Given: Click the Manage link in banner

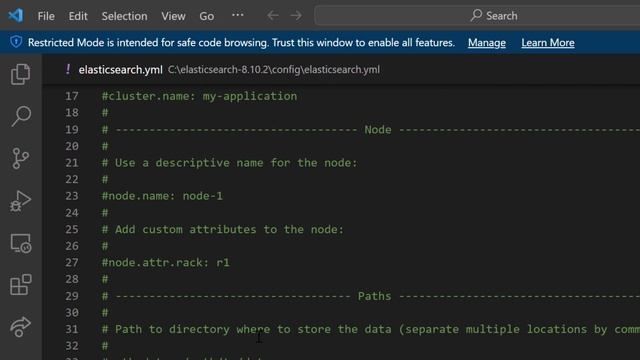Looking at the screenshot, I should (x=487, y=42).
